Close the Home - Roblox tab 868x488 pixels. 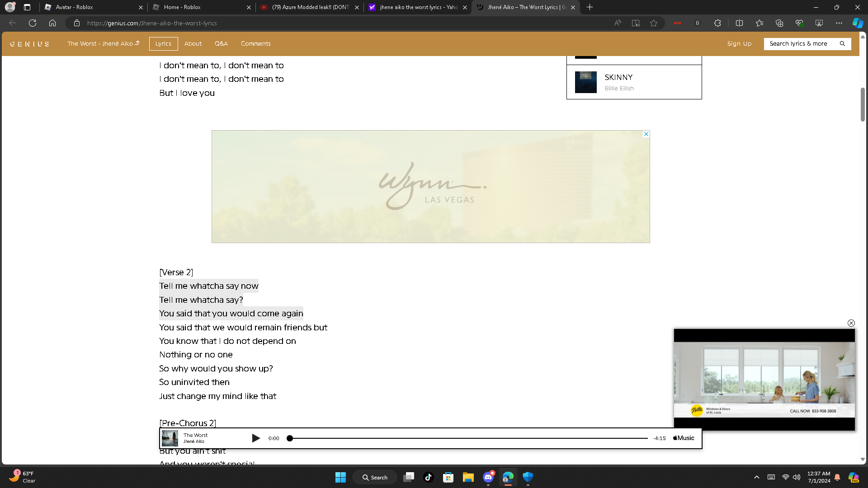[249, 7]
